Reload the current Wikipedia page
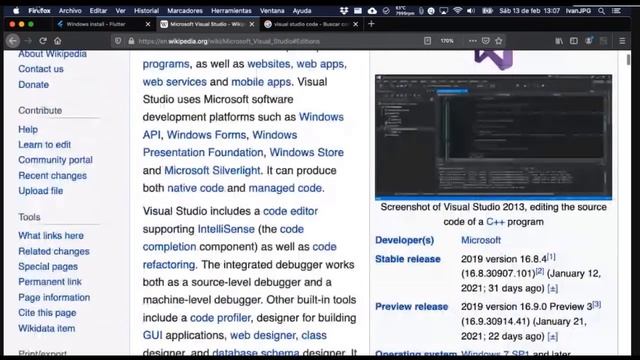Image resolution: width=640 pixels, height=360 pixels. point(43,41)
